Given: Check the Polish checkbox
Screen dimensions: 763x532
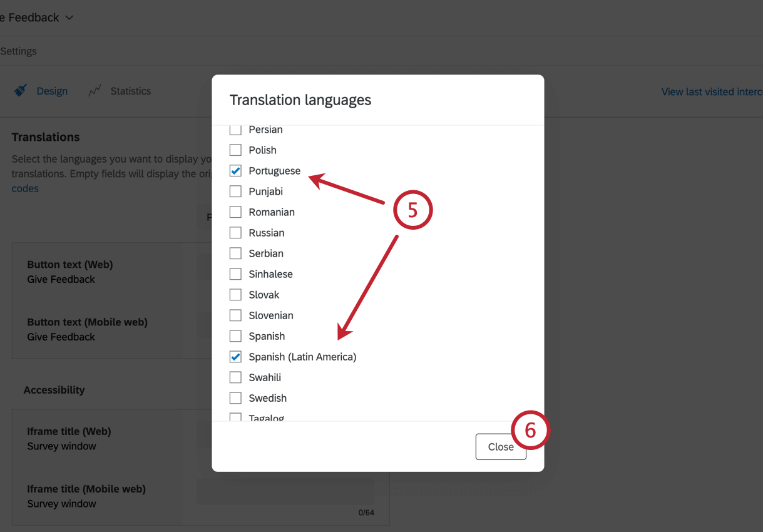Looking at the screenshot, I should pos(236,150).
